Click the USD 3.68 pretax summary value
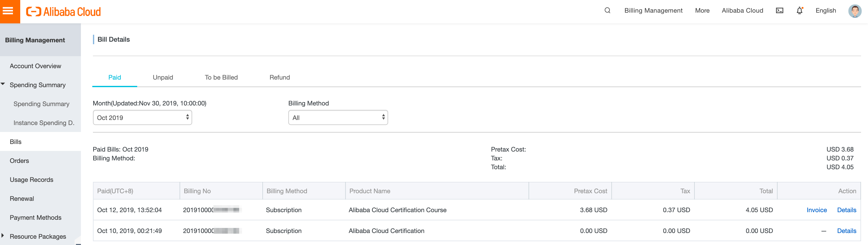This screenshot has width=868, height=245. pyautogui.click(x=840, y=149)
